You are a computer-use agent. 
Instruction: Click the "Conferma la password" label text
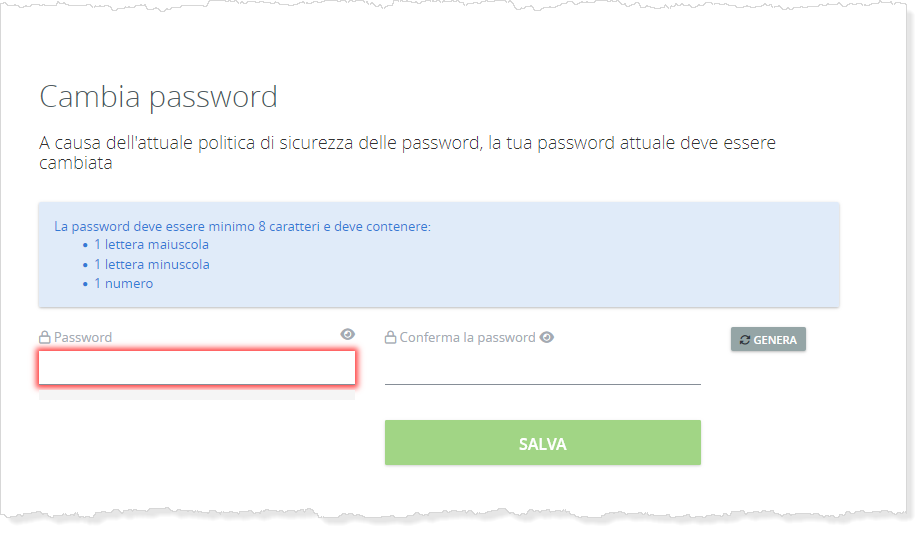tap(467, 338)
